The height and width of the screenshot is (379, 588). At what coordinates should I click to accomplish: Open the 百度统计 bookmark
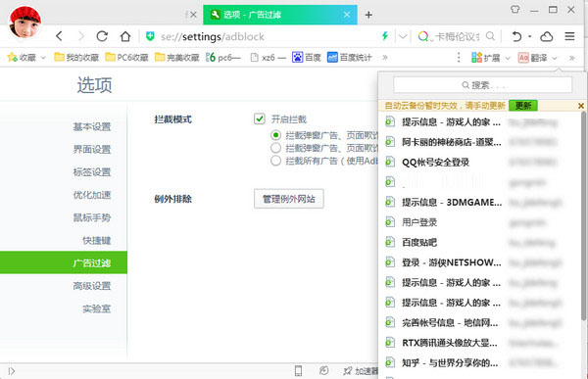click(x=349, y=58)
